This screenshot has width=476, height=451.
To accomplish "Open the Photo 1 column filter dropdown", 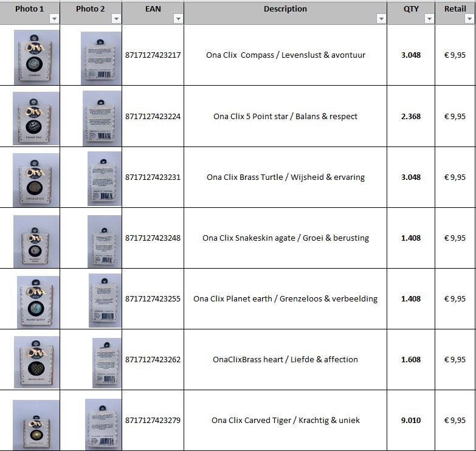I will [x=54, y=19].
